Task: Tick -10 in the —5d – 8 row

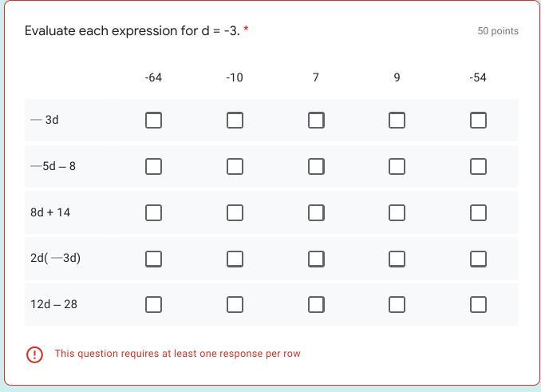Action: pyautogui.click(x=235, y=166)
